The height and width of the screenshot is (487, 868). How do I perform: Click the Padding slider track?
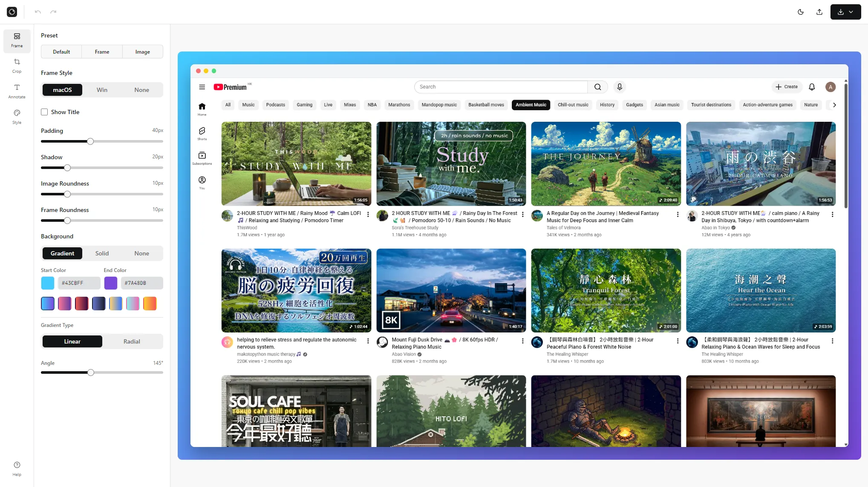(x=102, y=141)
